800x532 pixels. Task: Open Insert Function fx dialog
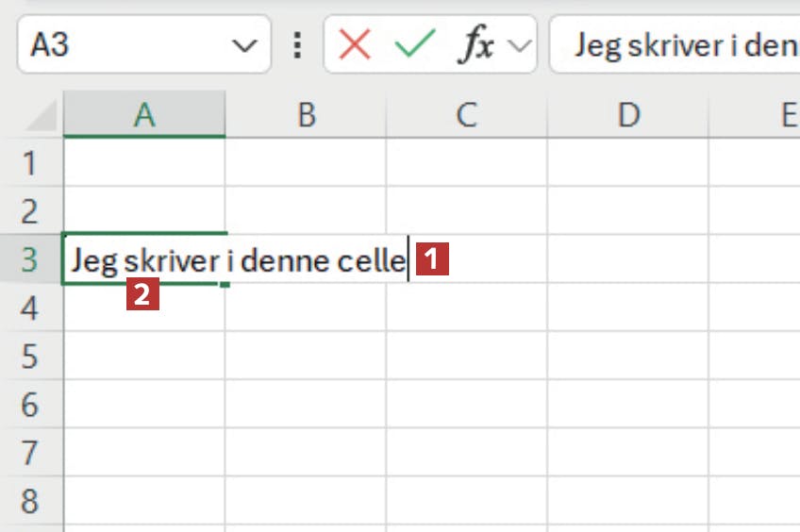point(475,44)
